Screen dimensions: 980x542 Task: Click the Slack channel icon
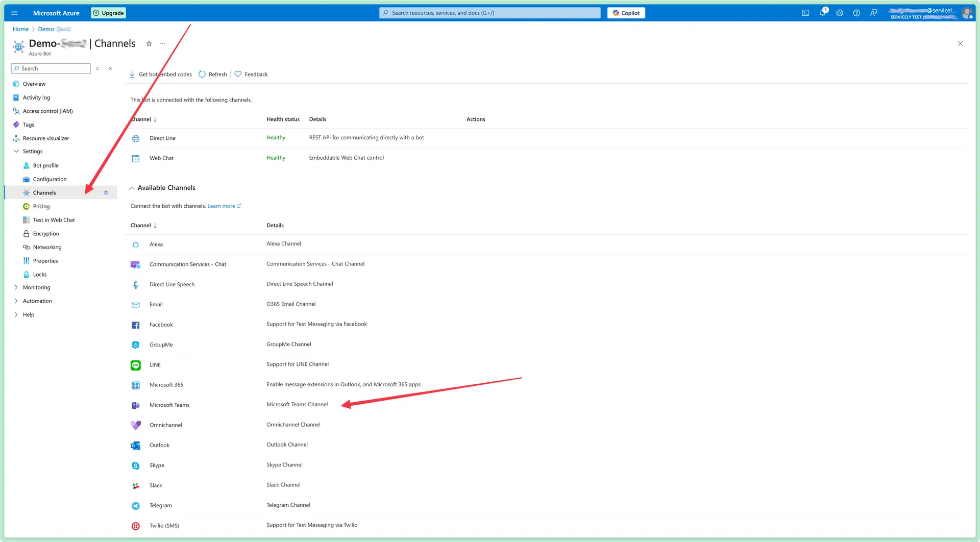coord(136,486)
